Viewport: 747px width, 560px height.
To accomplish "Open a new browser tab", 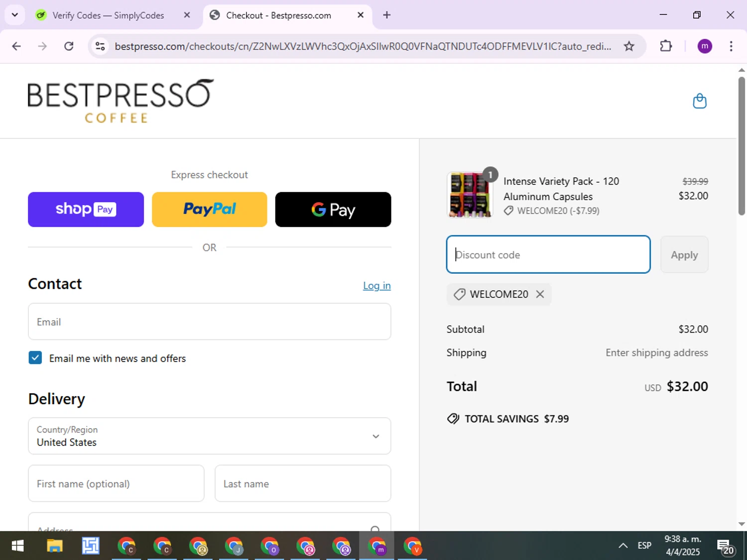I will coord(387,15).
